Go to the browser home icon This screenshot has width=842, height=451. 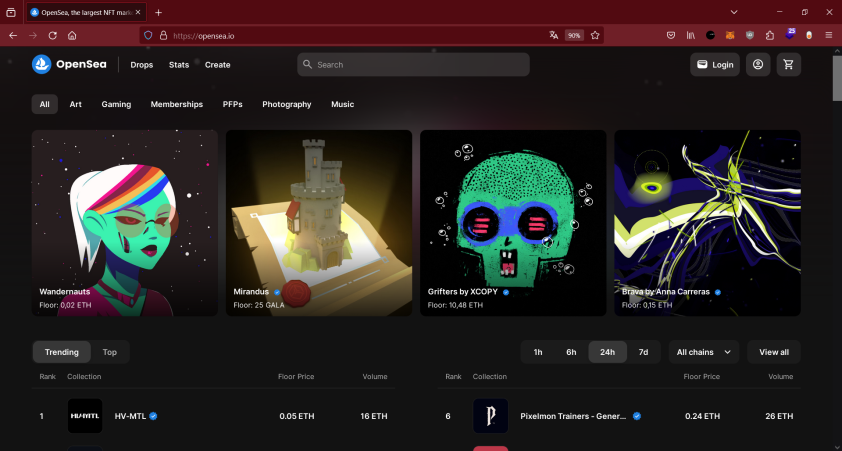(x=72, y=35)
